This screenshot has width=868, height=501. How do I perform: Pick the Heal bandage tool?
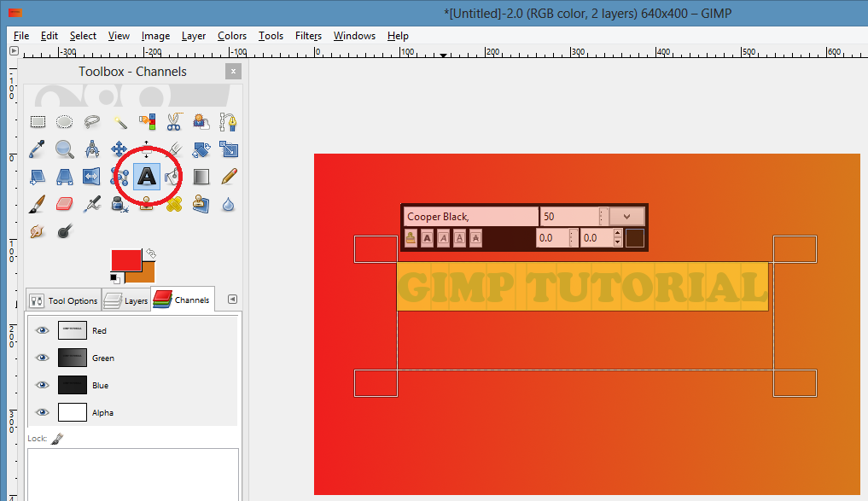(x=174, y=204)
